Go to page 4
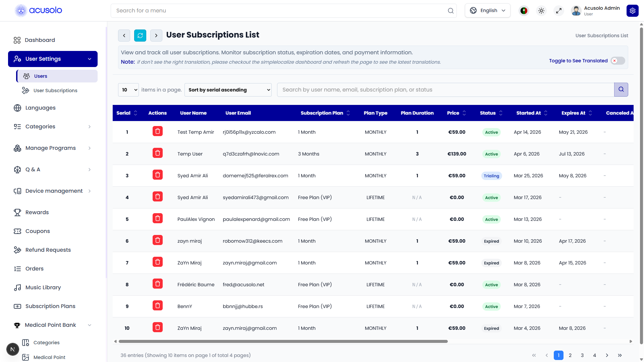644x362 pixels. tap(595, 355)
